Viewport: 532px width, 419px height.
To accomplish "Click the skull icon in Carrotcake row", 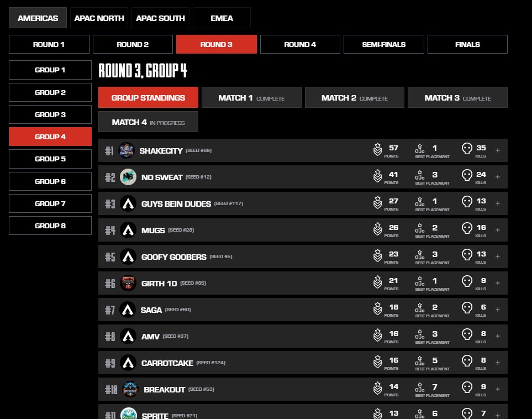I will pyautogui.click(x=467, y=360).
